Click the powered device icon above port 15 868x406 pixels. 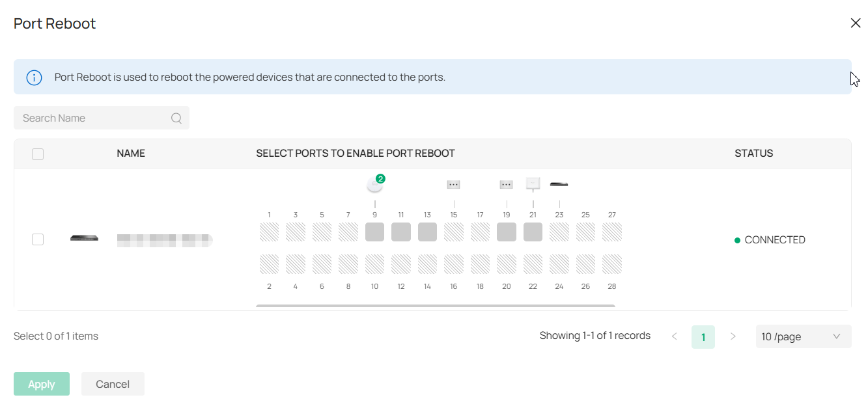click(x=454, y=184)
